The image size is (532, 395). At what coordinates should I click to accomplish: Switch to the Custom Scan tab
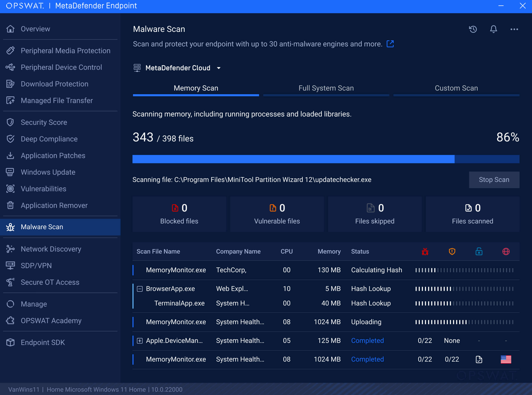click(x=456, y=88)
